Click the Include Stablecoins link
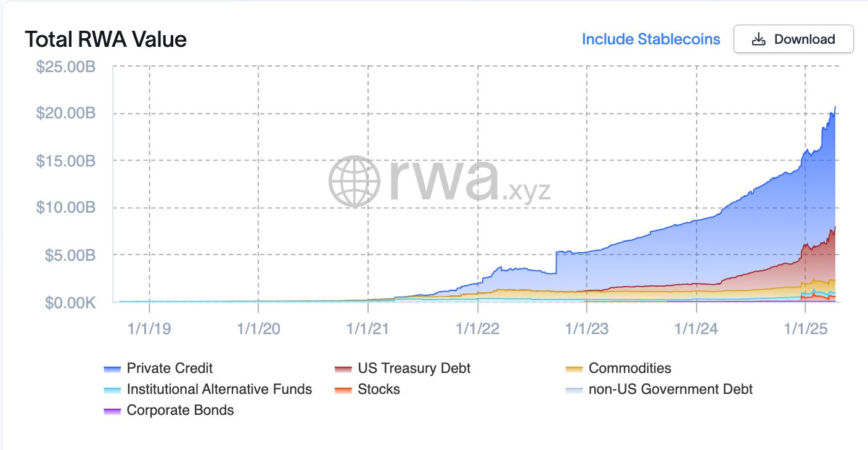 pos(651,39)
